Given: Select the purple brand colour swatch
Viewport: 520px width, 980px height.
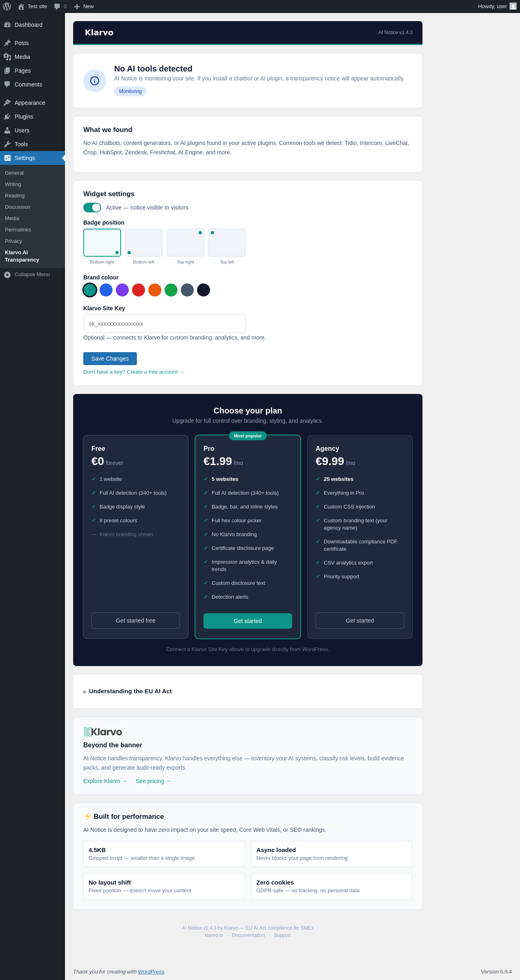Looking at the screenshot, I should 122,290.
